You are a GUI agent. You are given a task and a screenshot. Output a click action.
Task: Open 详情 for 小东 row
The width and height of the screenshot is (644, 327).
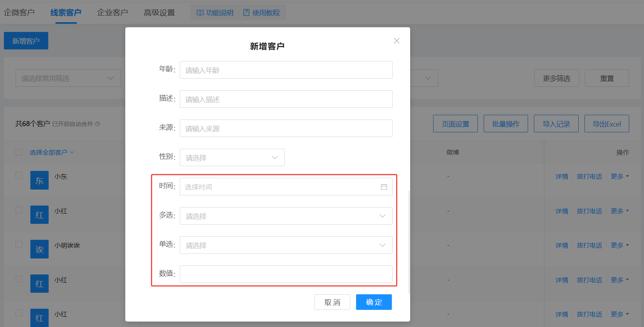(x=562, y=176)
